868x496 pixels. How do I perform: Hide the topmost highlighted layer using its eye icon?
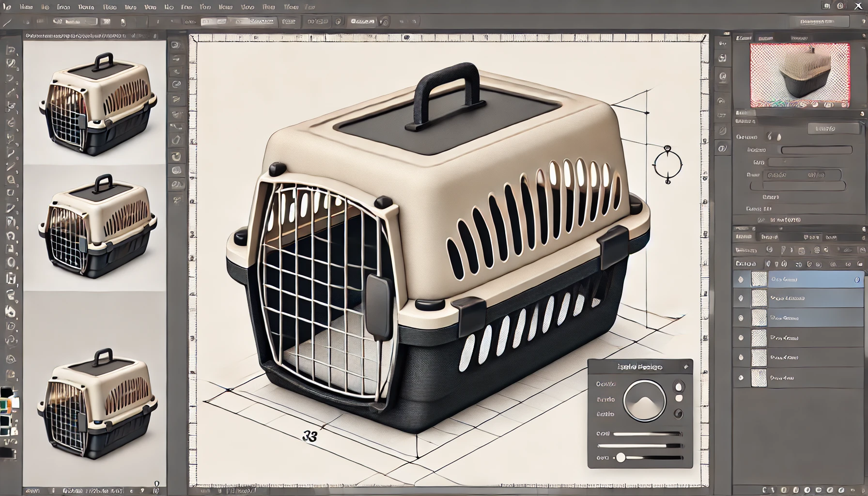pyautogui.click(x=741, y=279)
